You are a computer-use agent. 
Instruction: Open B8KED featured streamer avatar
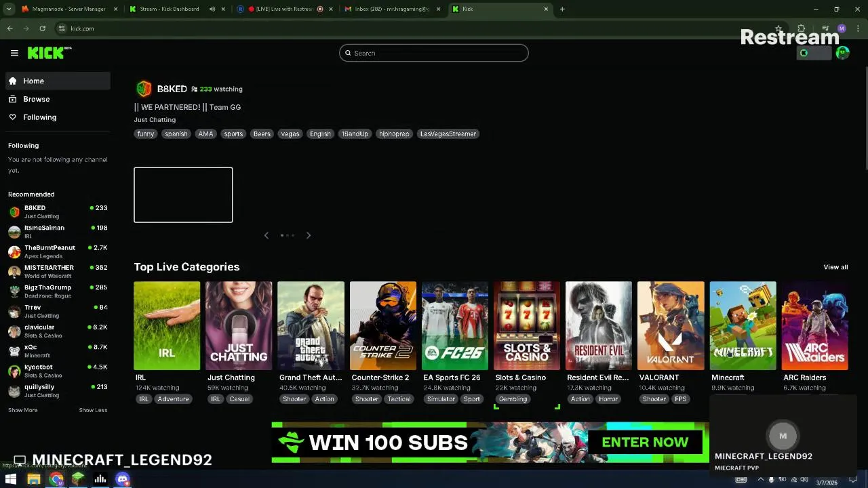pos(144,89)
